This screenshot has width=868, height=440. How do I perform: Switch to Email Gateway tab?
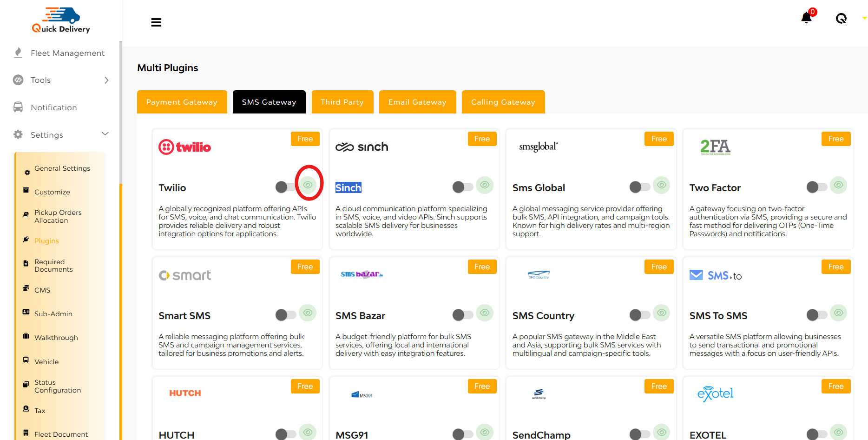417,102
